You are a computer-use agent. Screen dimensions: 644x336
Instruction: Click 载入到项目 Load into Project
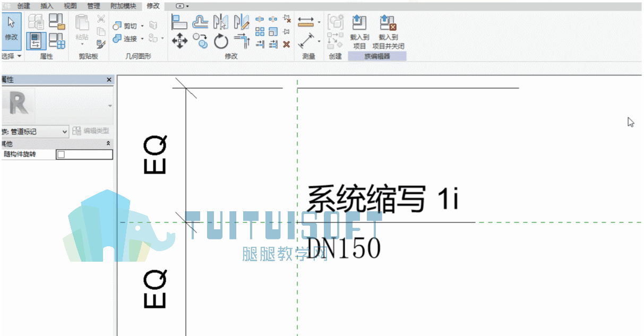[x=359, y=31]
